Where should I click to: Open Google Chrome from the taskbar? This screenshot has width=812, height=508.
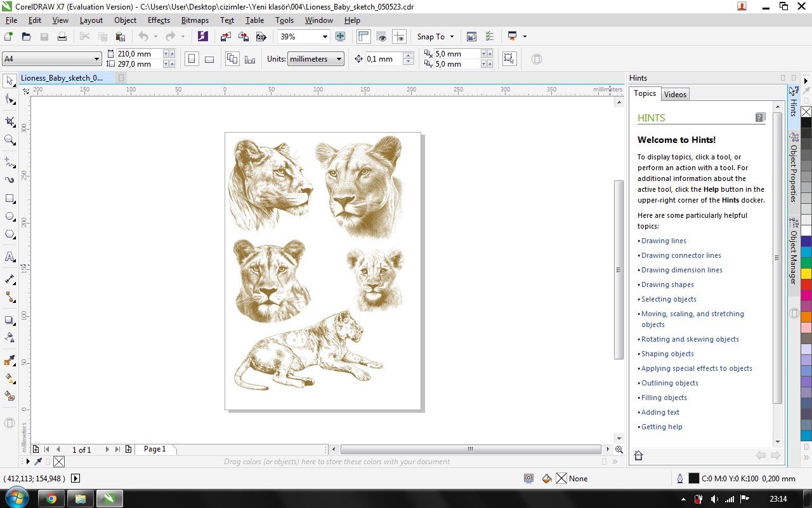coord(50,498)
